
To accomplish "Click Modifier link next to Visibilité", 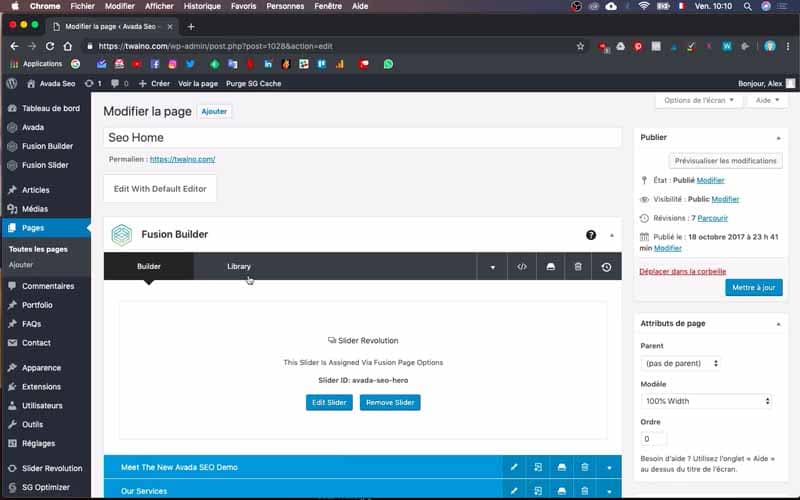I will point(725,199).
